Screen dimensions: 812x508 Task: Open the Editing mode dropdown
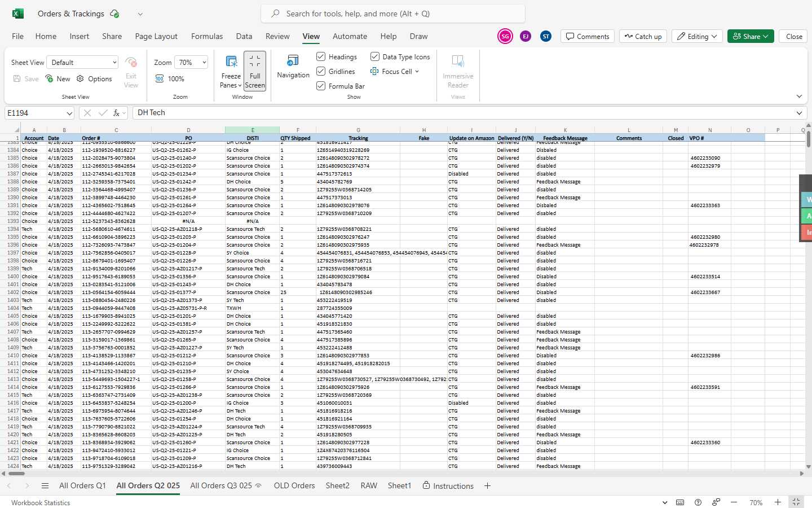coord(697,36)
